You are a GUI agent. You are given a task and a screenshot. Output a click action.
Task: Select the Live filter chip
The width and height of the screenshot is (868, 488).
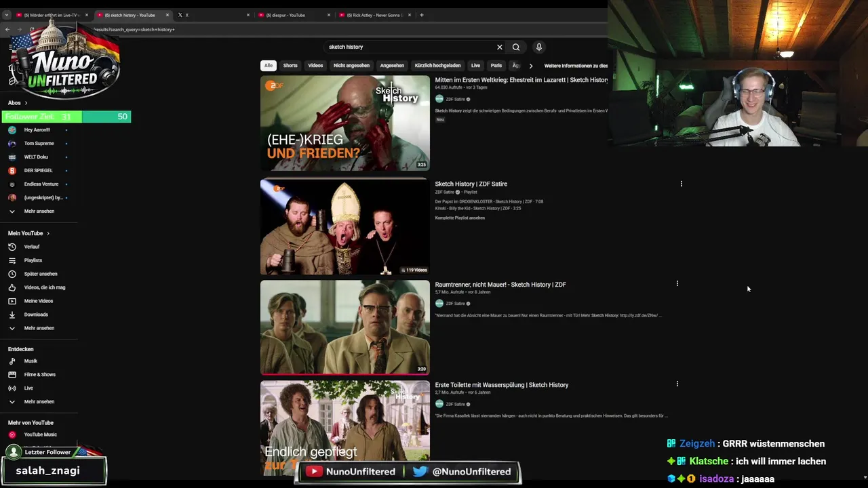coord(475,66)
